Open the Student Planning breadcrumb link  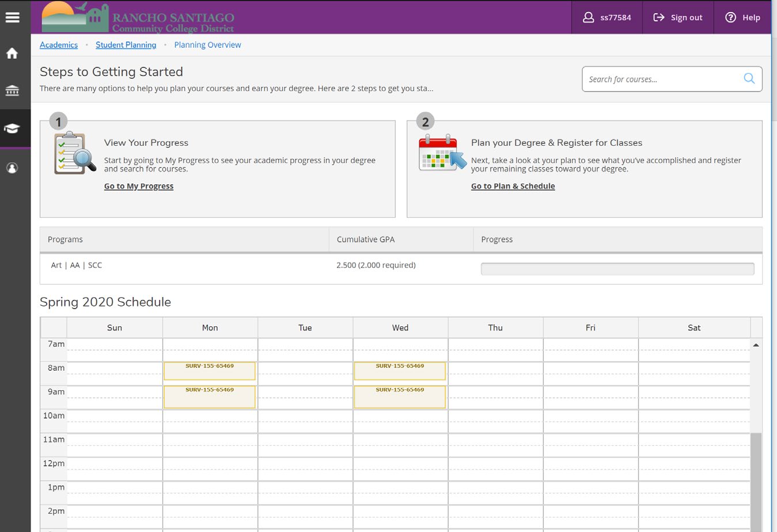(x=126, y=45)
